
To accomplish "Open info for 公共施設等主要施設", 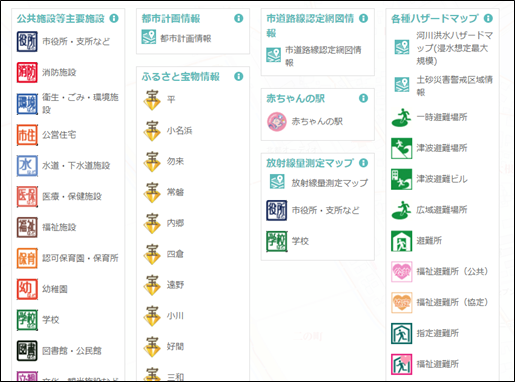I will 114,18.
